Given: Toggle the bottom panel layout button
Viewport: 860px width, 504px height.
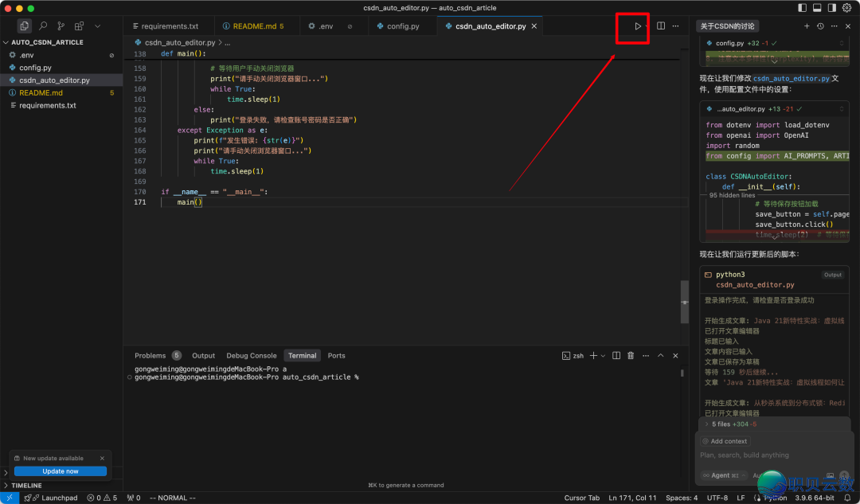Looking at the screenshot, I should click(816, 8).
